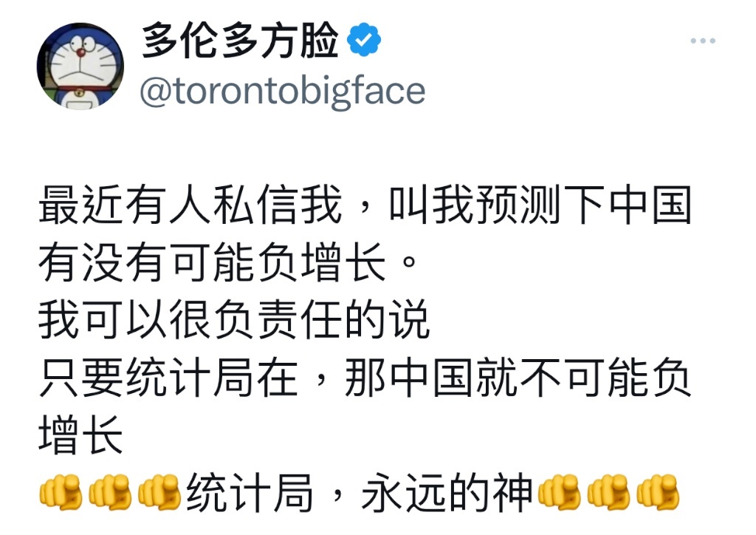
Task: Click the standalone 增长 line
Action: click(80, 435)
